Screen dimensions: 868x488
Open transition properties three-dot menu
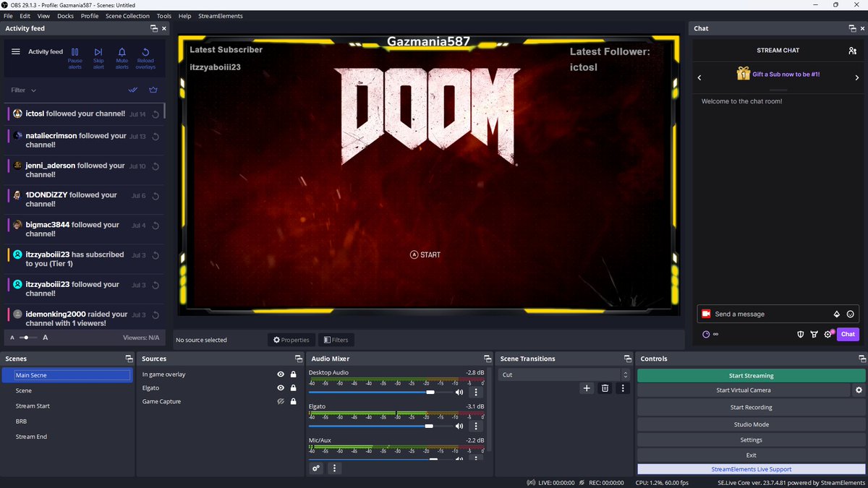[x=623, y=388]
